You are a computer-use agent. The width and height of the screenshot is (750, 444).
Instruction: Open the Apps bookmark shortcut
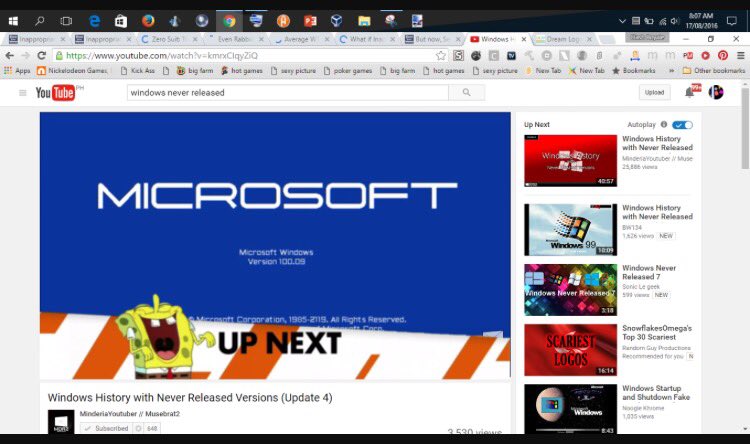point(17,70)
